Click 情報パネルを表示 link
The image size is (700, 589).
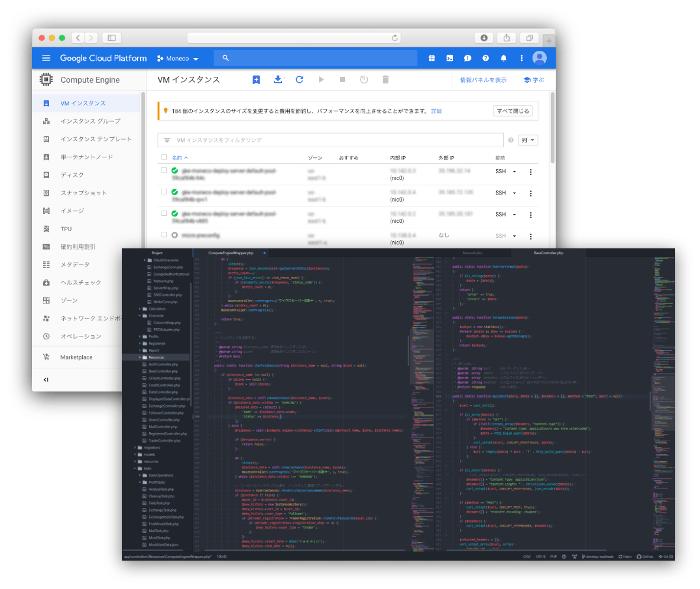click(x=483, y=80)
